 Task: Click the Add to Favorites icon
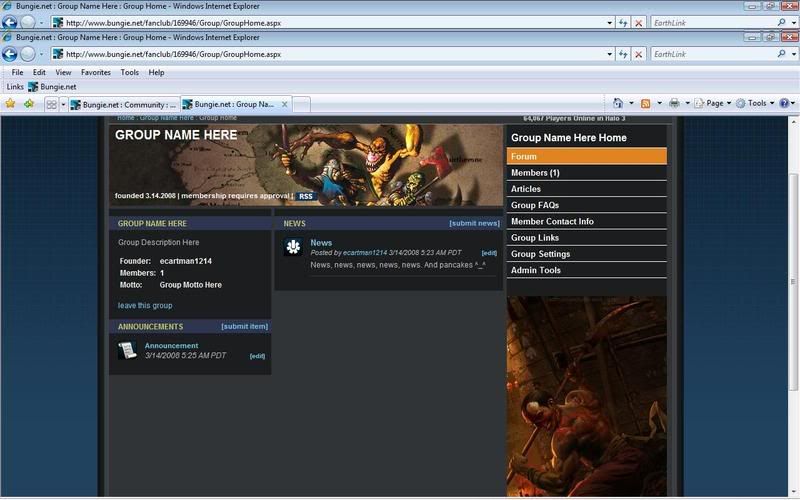coord(28,104)
